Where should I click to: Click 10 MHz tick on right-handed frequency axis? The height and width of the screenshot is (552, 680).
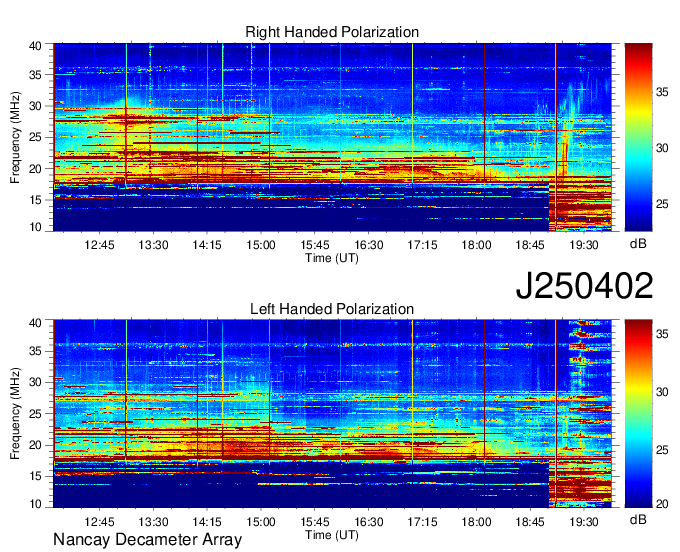pyautogui.click(x=36, y=227)
